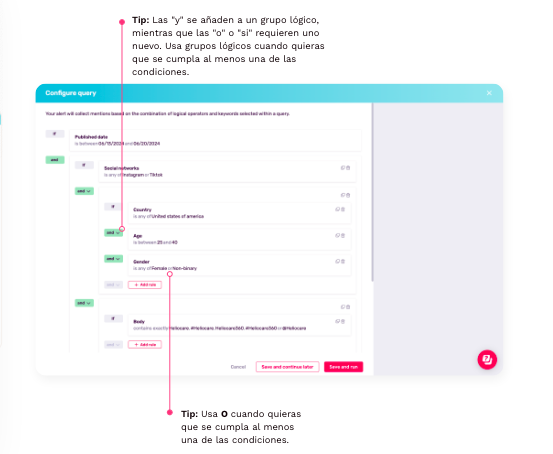Screen dimensions: 553x454
Task: Edit the Published date condition
Action: [x=215, y=140]
